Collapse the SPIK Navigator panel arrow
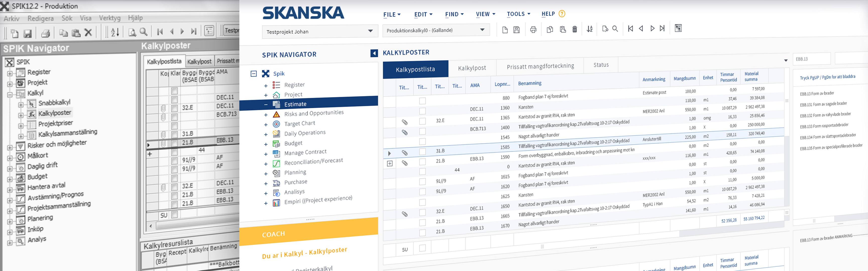 (374, 53)
